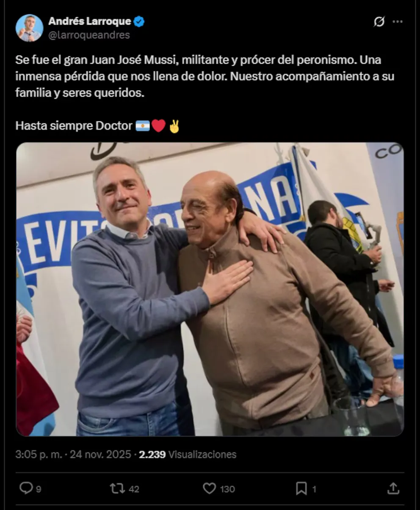
Task: Like the post with the heart icon
Action: [209, 488]
